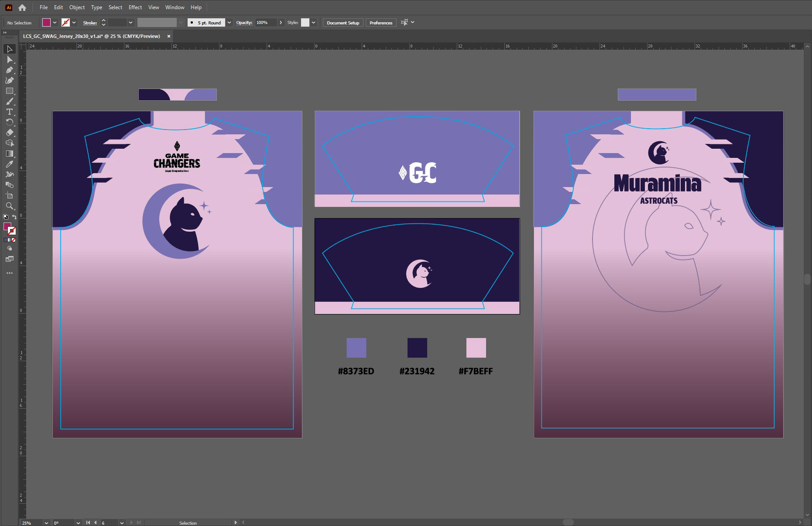This screenshot has height=526, width=812.
Task: Click the Opacity panel link label
Action: tap(244, 23)
